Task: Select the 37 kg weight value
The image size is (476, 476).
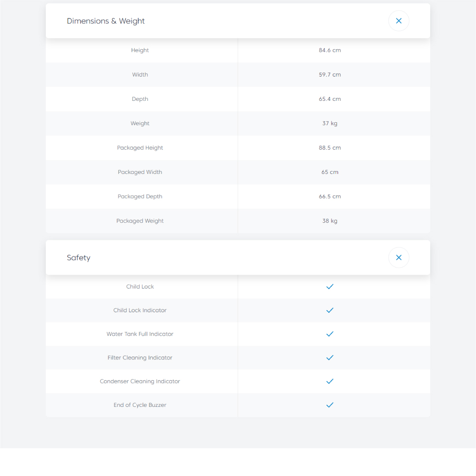Action: click(330, 124)
